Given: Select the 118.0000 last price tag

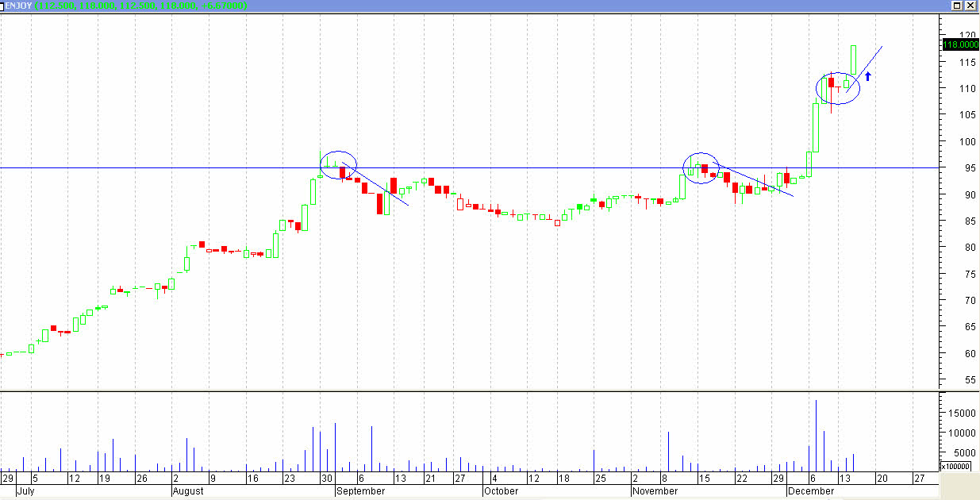Looking at the screenshot, I should 959,45.
